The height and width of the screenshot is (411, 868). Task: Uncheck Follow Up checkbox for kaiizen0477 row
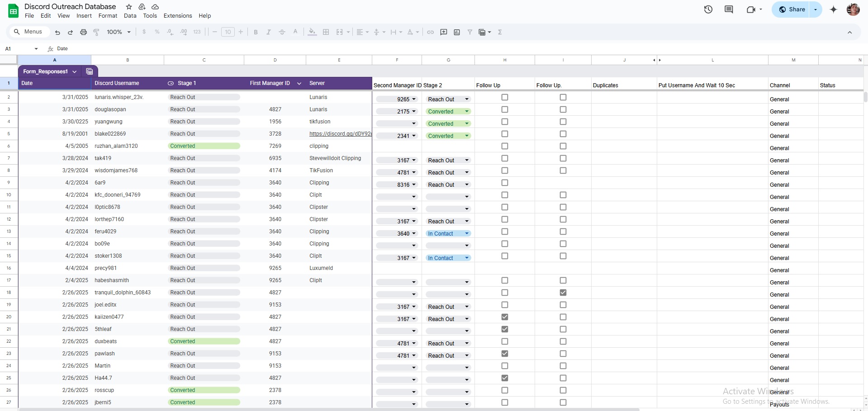[505, 317]
